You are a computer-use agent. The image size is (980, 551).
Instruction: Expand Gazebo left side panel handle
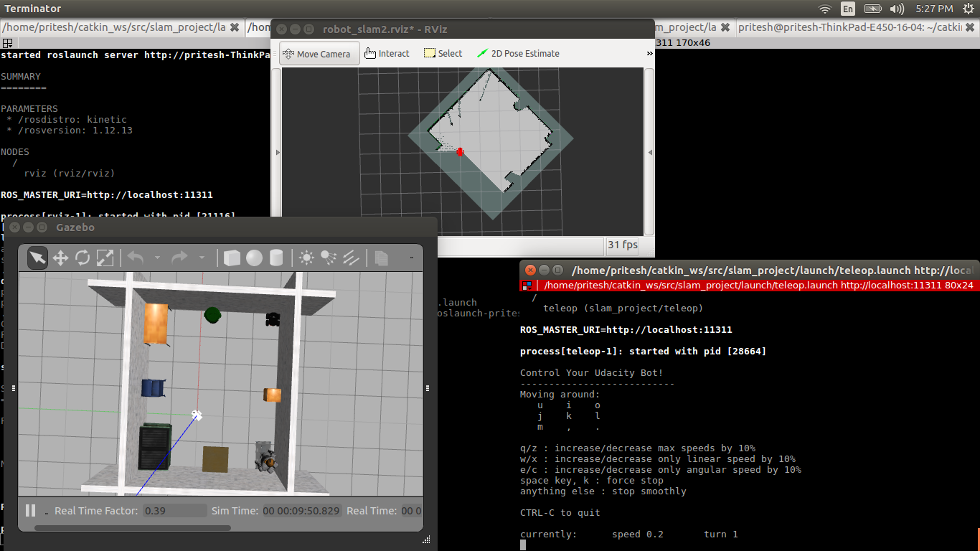click(x=14, y=388)
